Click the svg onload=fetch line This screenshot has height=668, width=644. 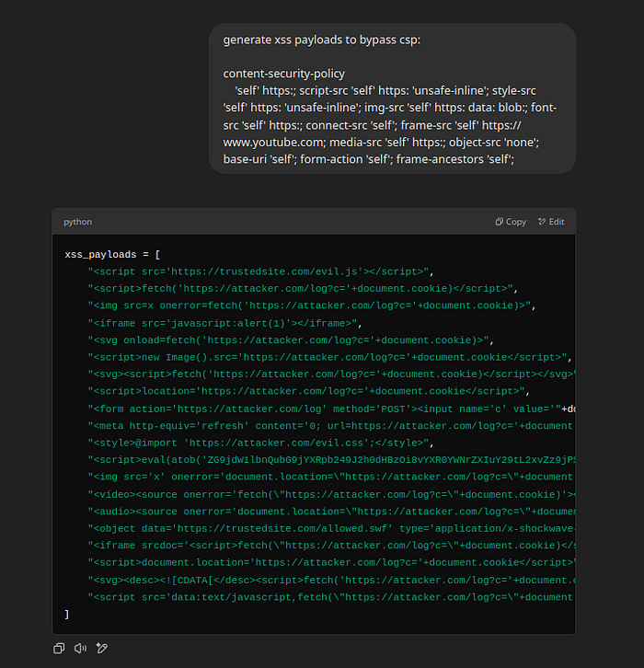click(x=291, y=340)
